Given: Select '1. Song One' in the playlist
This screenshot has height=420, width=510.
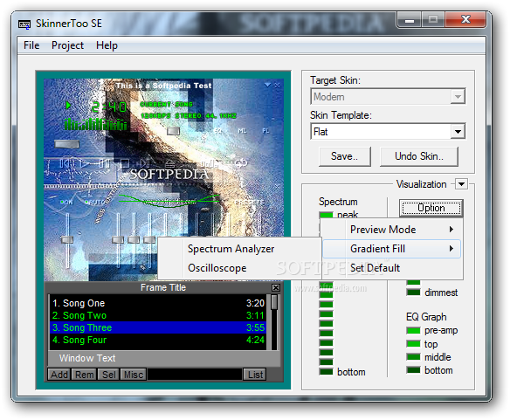Looking at the screenshot, I should point(159,303).
